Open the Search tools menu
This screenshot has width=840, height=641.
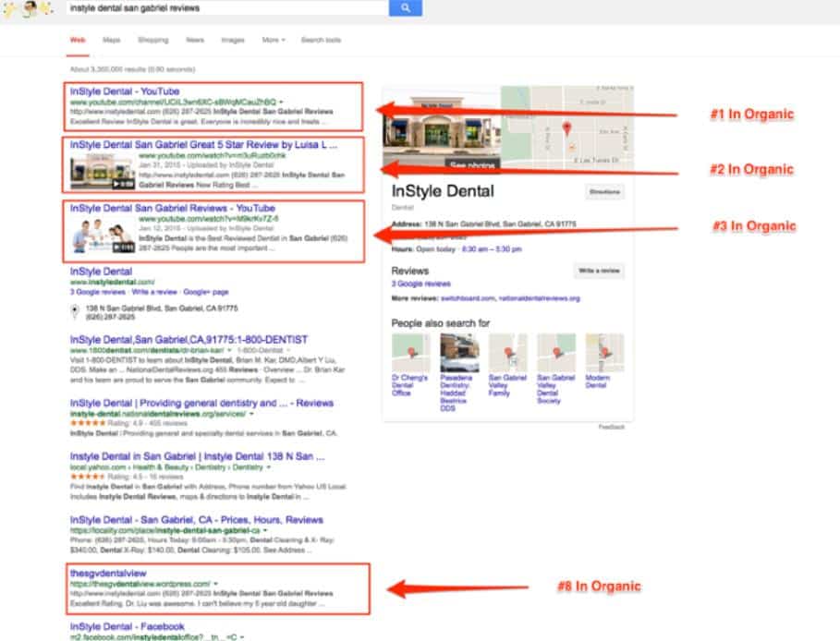pos(321,40)
